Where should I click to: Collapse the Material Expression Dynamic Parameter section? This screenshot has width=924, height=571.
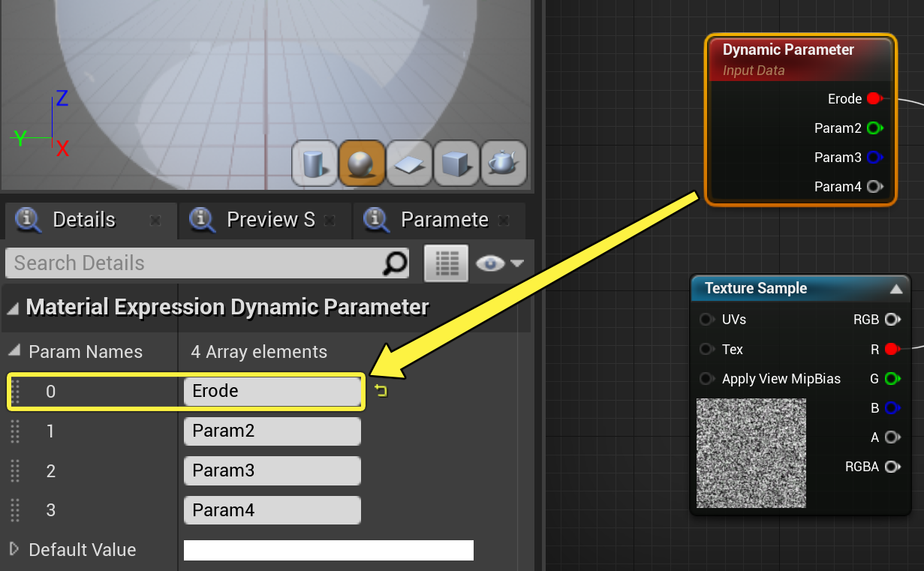point(13,308)
